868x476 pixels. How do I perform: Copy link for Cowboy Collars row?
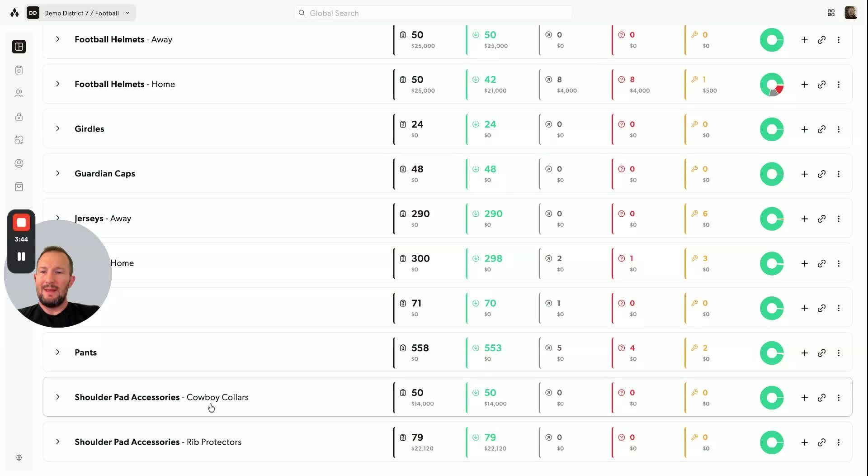tap(822, 398)
